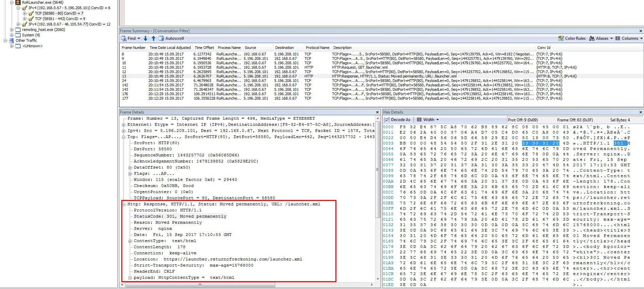Click key icon beside TCP (58581 - 443)

click(x=31, y=19)
